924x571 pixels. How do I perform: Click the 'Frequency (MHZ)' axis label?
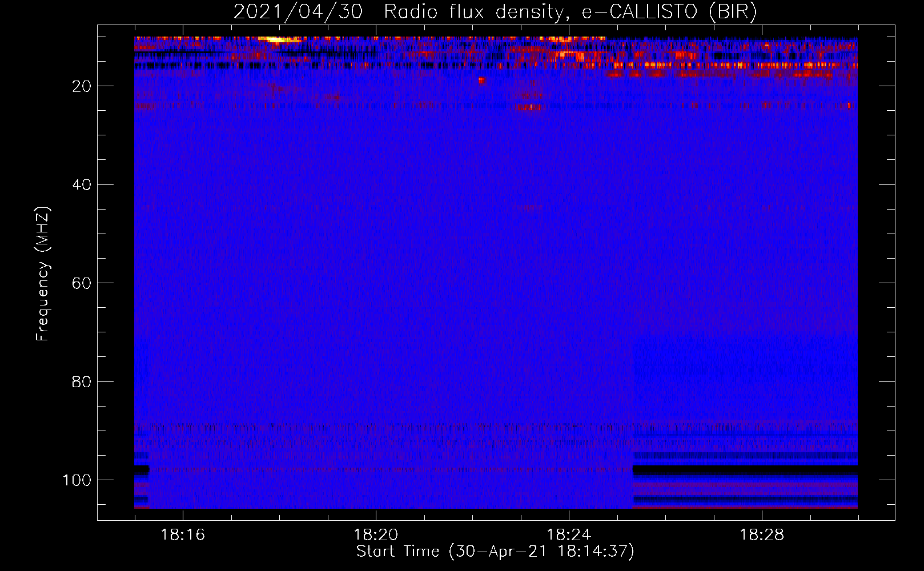pos(43,274)
